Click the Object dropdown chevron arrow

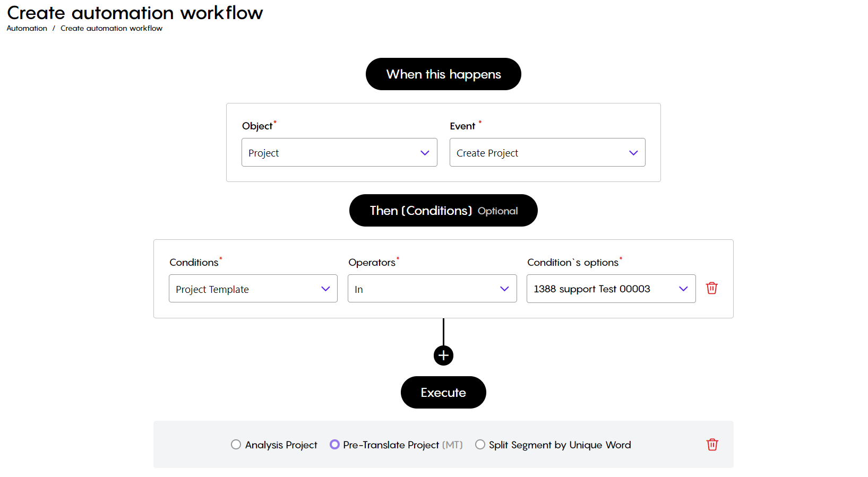coord(425,153)
